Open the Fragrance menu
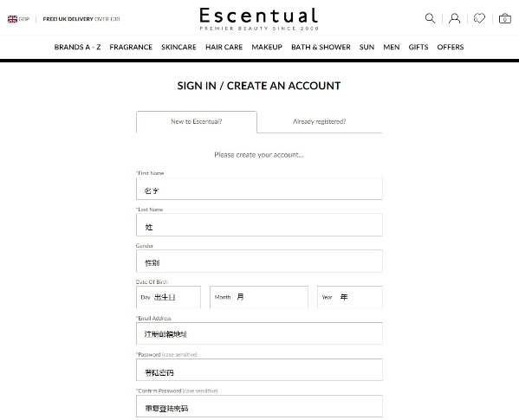The width and height of the screenshot is (519, 420). pyautogui.click(x=131, y=47)
